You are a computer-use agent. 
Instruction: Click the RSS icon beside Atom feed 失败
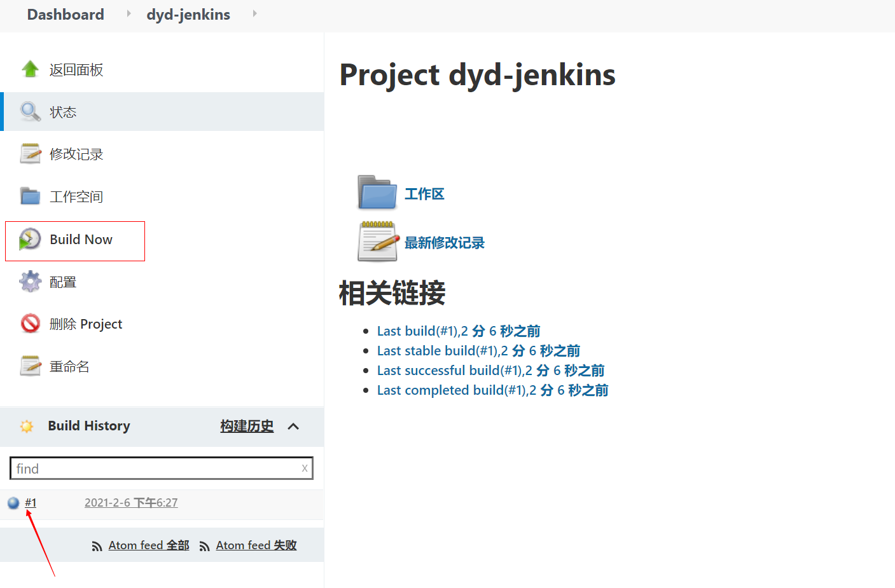(204, 546)
